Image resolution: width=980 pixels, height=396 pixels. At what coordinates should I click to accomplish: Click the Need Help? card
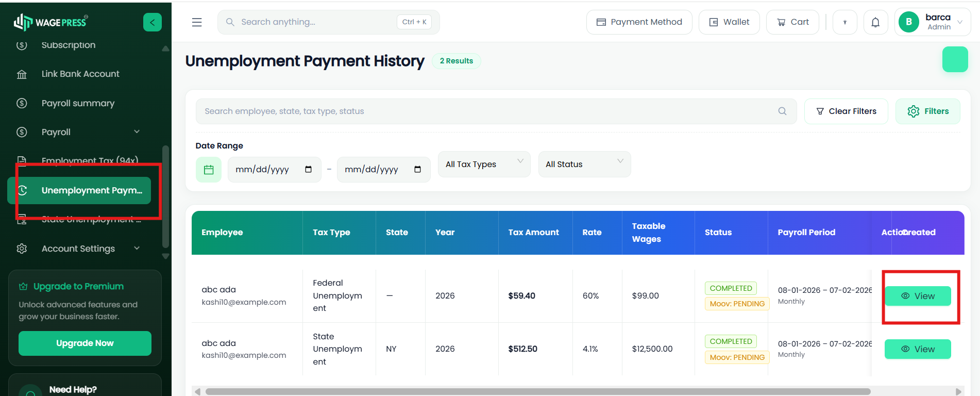pos(85,385)
